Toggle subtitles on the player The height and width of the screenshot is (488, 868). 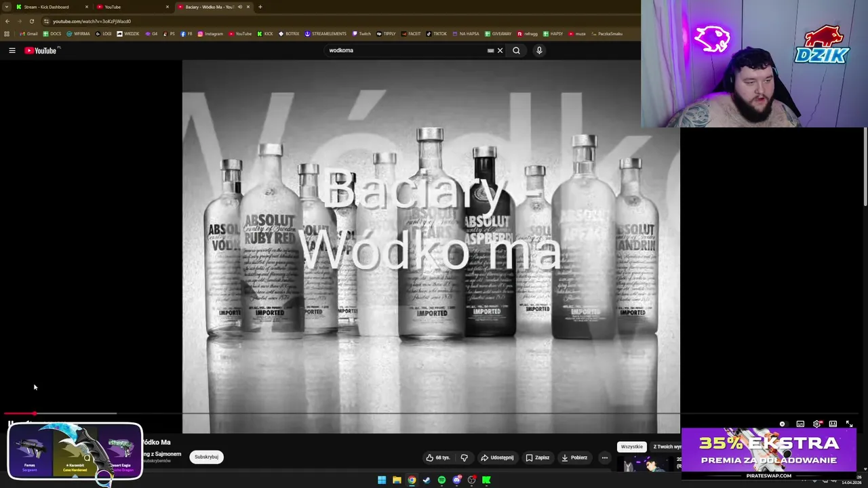point(800,424)
